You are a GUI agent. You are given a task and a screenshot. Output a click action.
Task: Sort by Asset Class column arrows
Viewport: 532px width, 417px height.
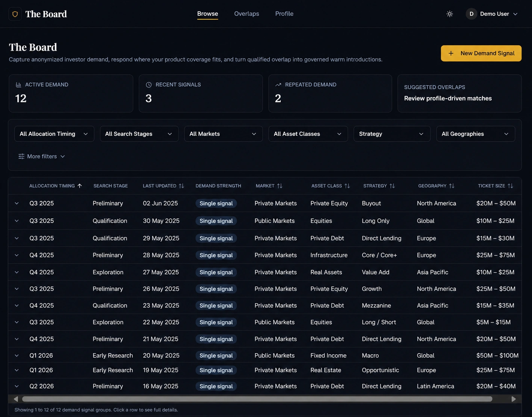pos(347,186)
